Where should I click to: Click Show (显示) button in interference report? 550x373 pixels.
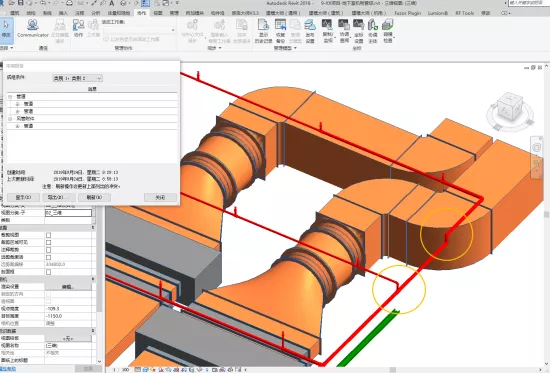(24, 197)
